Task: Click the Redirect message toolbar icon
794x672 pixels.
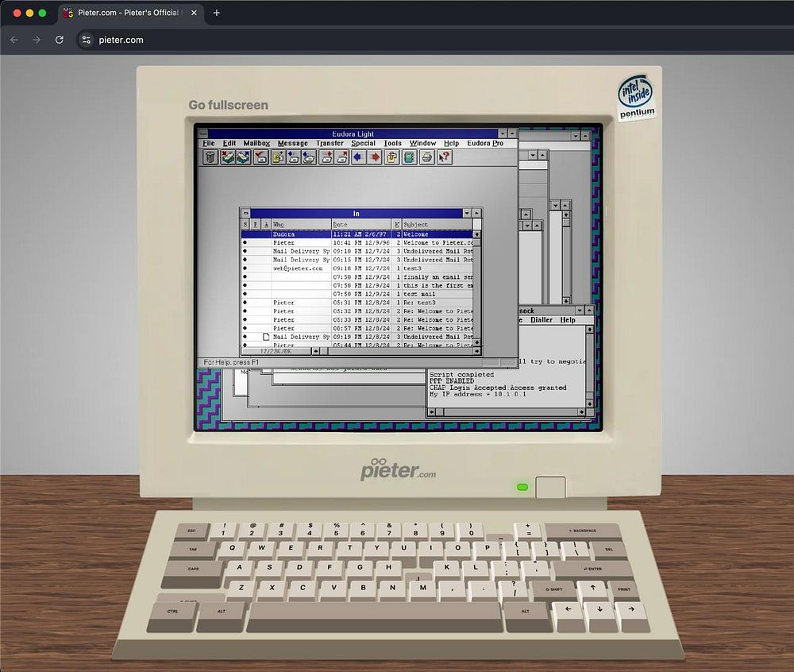Action: coord(343,157)
